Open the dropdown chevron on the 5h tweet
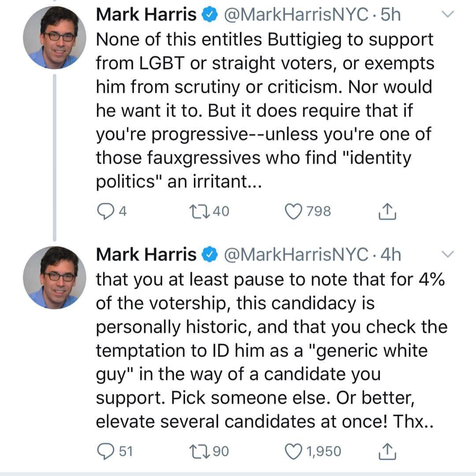476x476 pixels. (x=447, y=14)
